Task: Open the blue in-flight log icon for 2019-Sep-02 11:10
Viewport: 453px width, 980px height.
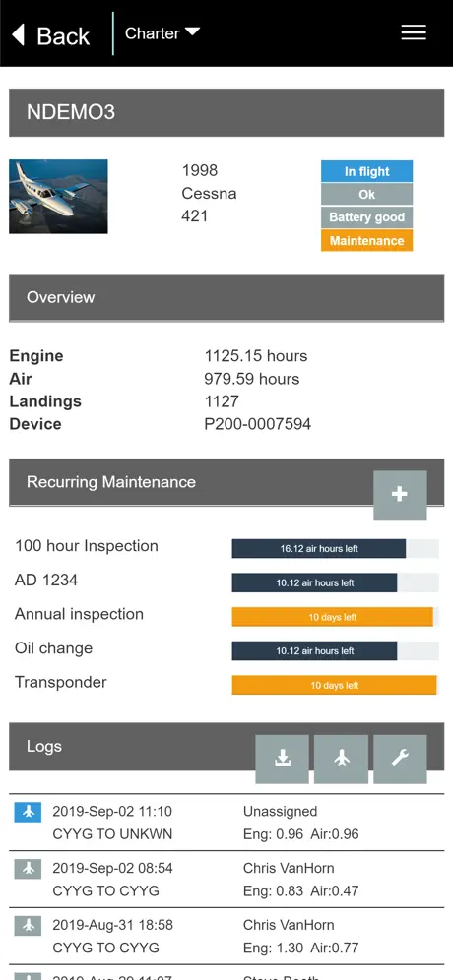Action: 29,812
